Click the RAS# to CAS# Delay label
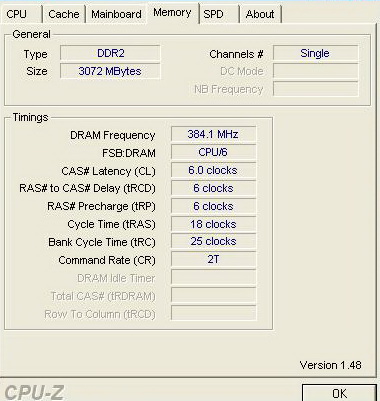Screen dimensions: 380x401 87,189
